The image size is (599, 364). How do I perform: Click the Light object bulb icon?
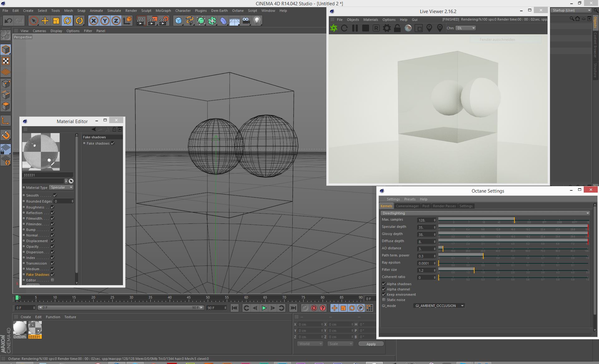[257, 21]
